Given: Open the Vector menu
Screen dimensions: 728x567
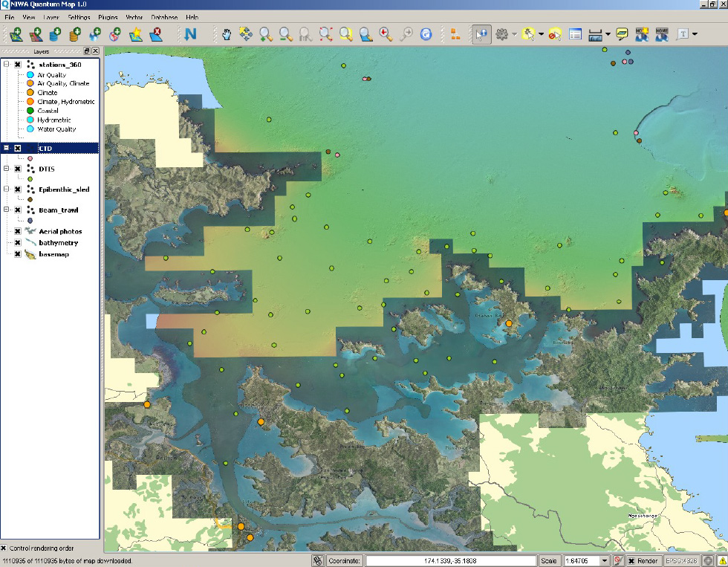Looking at the screenshot, I should click(134, 17).
